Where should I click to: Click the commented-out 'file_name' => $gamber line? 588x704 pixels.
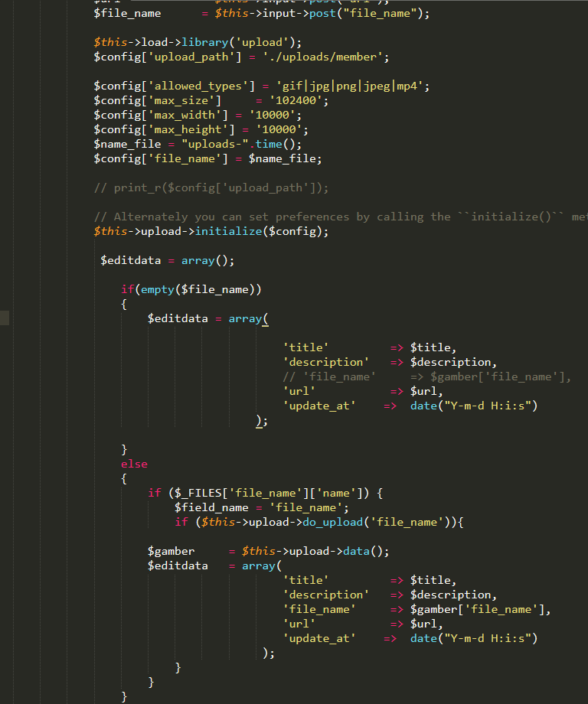(426, 376)
